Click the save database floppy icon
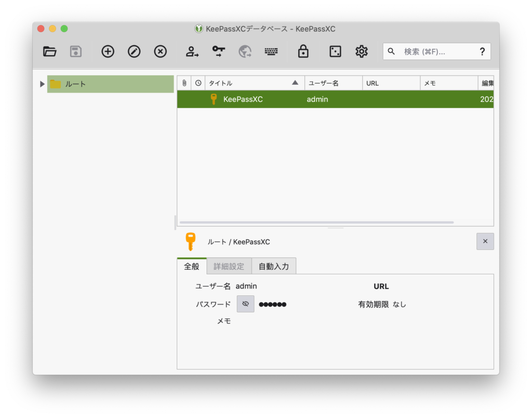The image size is (532, 418). [x=76, y=51]
